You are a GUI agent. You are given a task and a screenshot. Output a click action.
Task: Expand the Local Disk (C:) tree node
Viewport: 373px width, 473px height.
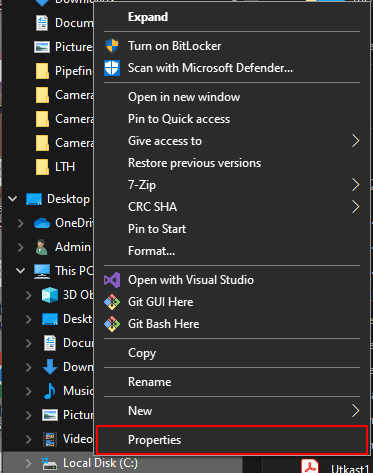click(29, 463)
